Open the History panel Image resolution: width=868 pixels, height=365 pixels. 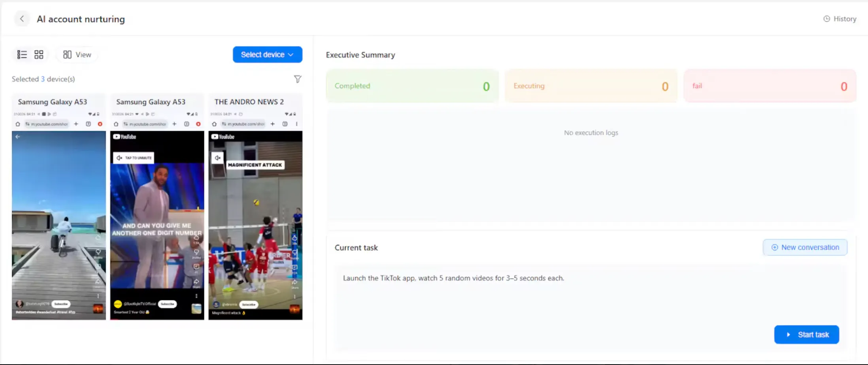840,19
